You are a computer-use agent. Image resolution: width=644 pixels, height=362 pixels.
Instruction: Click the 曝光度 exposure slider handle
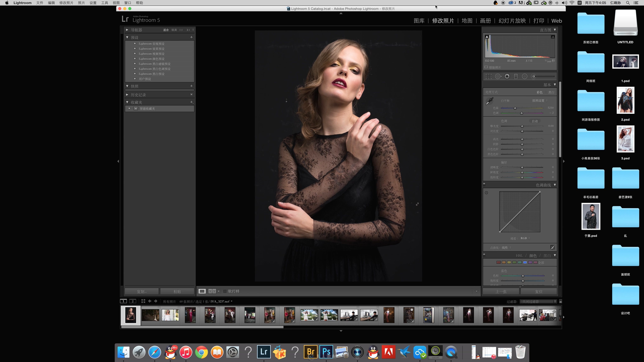pos(522,126)
